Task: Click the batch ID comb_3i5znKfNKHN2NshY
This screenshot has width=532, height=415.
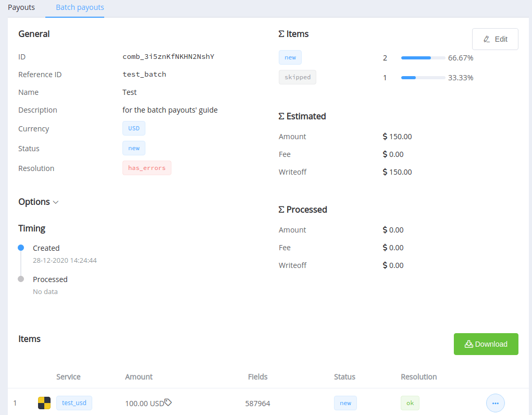Action: (168, 57)
